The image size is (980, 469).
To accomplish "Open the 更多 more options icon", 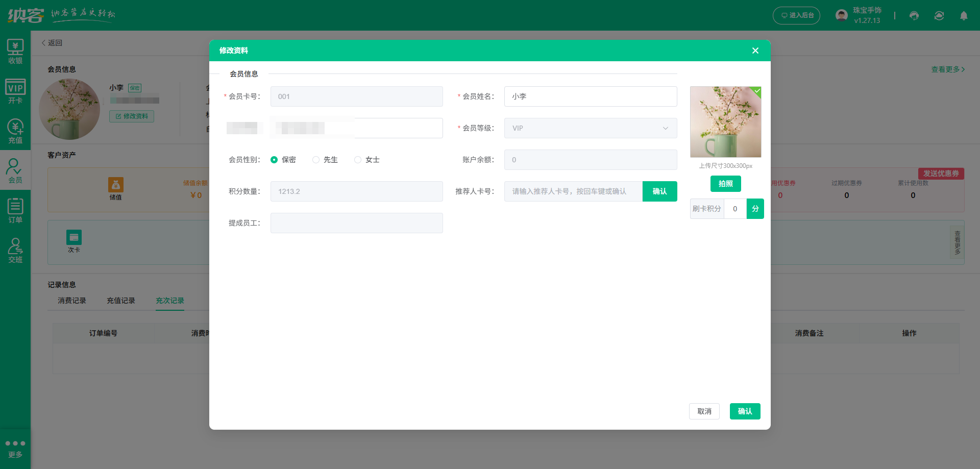I will 15,448.
